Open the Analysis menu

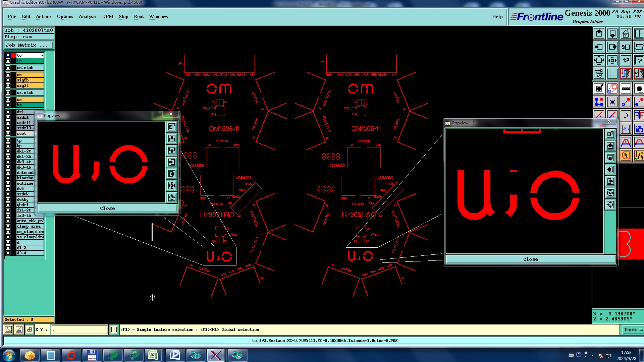click(87, 16)
